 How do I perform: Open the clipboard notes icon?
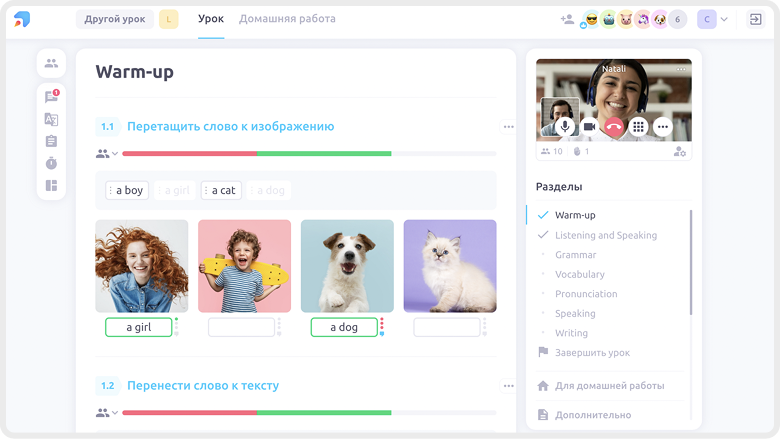[x=51, y=141]
